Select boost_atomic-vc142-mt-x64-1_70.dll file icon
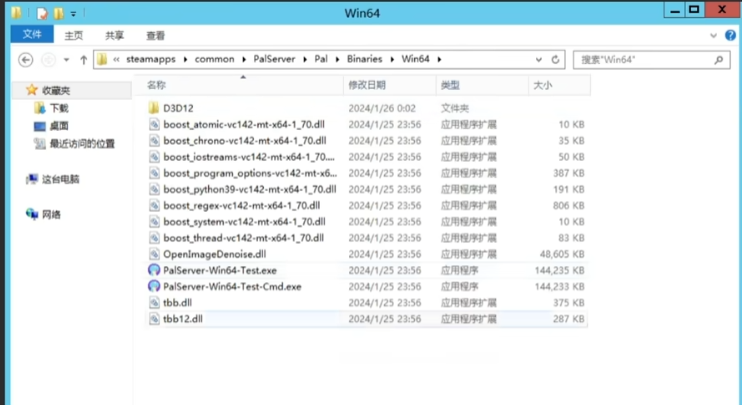Image resolution: width=742 pixels, height=405 pixels. pos(154,124)
